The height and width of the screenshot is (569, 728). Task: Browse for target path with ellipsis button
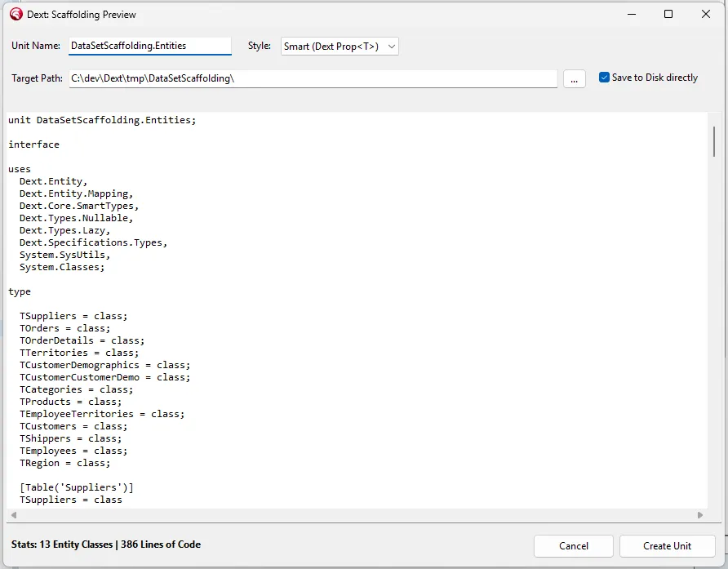click(x=575, y=79)
